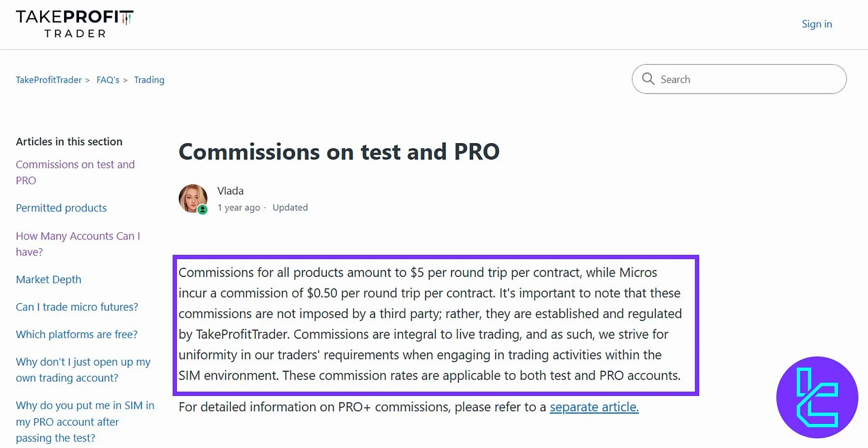Open the How Many Accounts Can I have article
This screenshot has width=868, height=448.
78,244
